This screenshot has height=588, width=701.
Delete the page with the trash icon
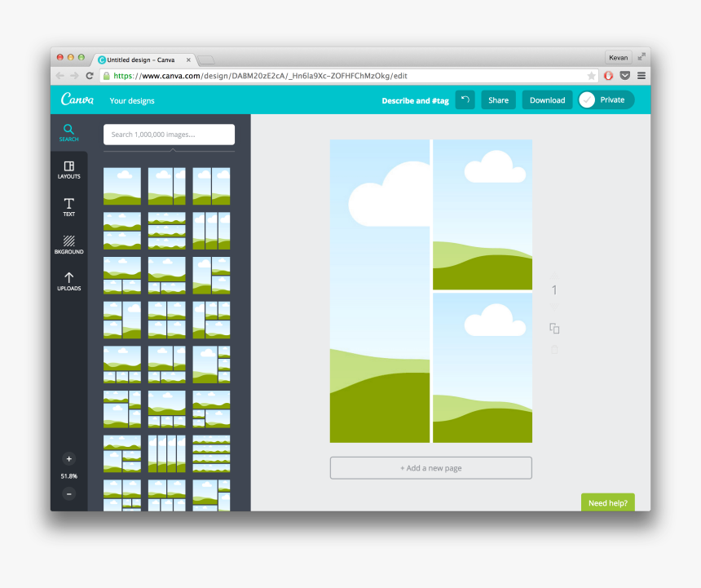point(554,349)
